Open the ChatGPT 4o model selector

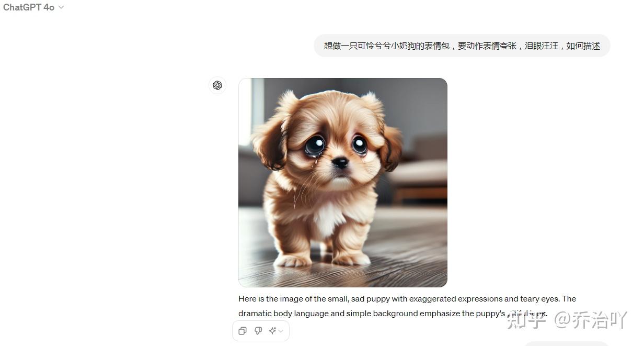click(33, 7)
